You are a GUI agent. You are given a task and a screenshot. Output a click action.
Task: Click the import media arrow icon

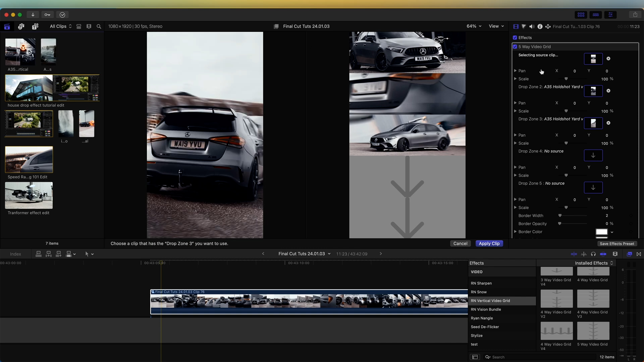(x=33, y=15)
